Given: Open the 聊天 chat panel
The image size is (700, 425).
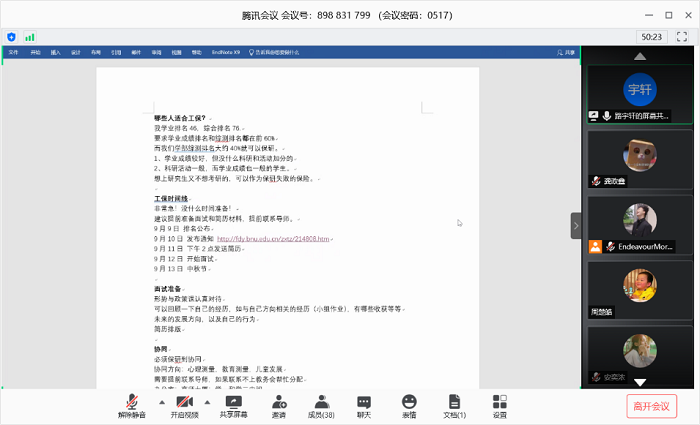Looking at the screenshot, I should (x=364, y=404).
